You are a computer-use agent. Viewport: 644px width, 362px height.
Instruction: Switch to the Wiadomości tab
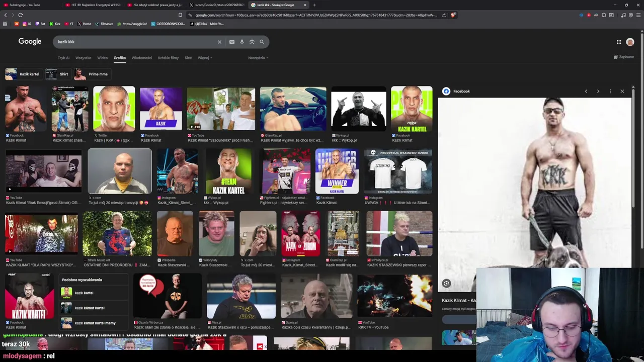pos(141,58)
